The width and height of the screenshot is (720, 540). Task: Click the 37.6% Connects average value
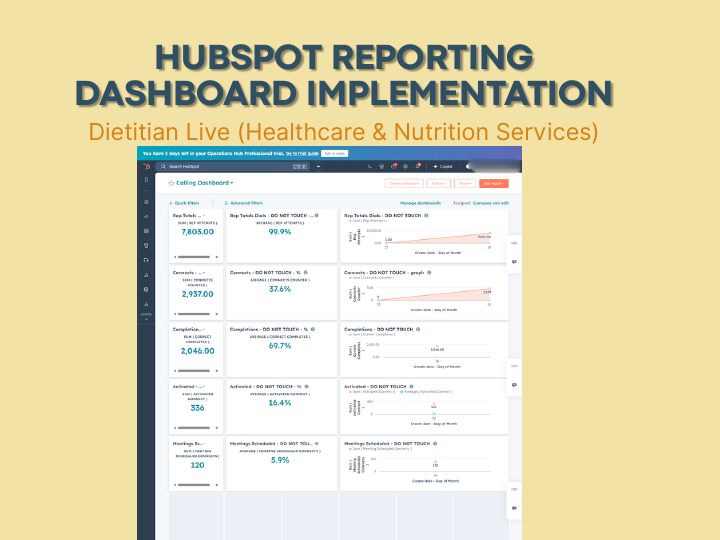point(280,289)
